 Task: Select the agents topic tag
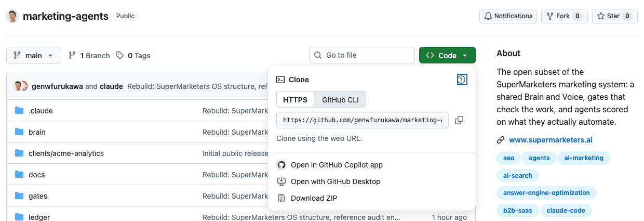tap(539, 158)
